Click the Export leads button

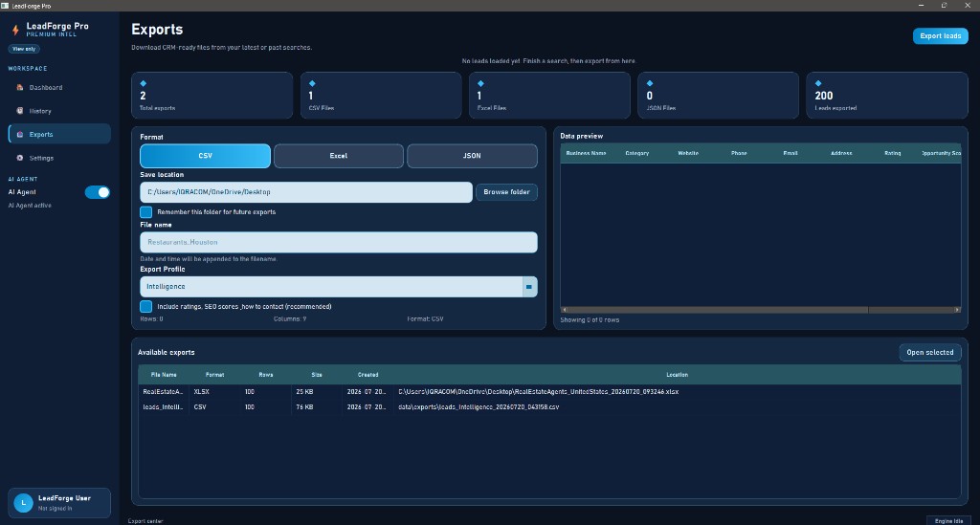point(940,36)
